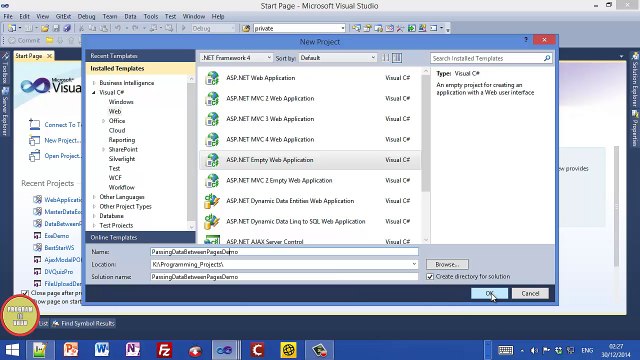This screenshot has height=360, width=640.
Task: Switch to small icons view in template list
Action: (x=386, y=58)
